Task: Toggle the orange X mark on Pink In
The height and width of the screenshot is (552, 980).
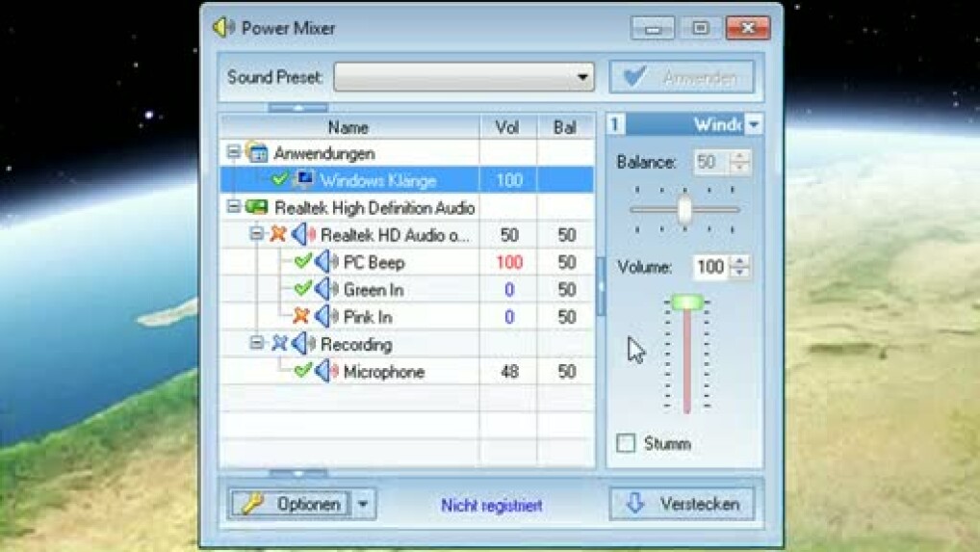Action: click(301, 316)
